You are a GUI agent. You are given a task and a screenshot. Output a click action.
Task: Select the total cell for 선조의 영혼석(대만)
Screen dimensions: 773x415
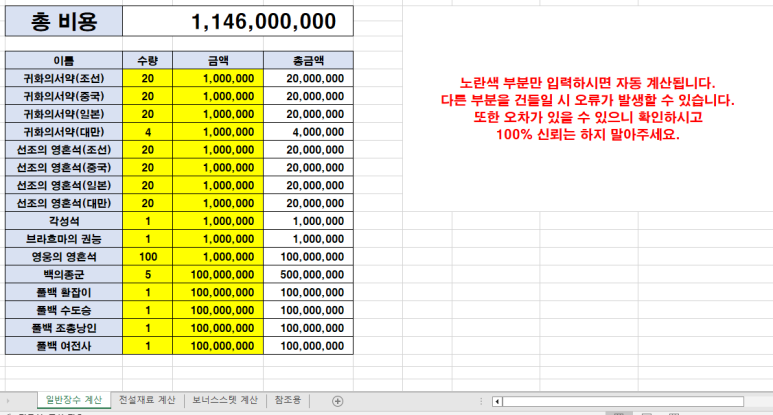309,203
